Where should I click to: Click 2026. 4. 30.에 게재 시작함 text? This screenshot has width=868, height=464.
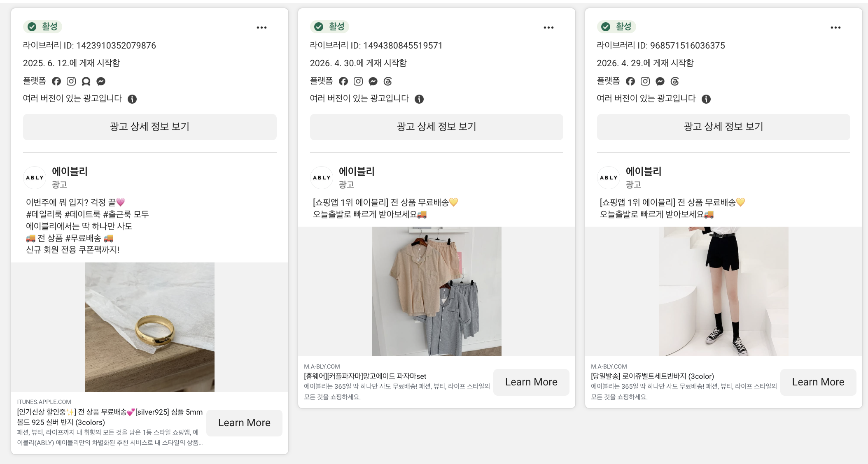coord(358,63)
